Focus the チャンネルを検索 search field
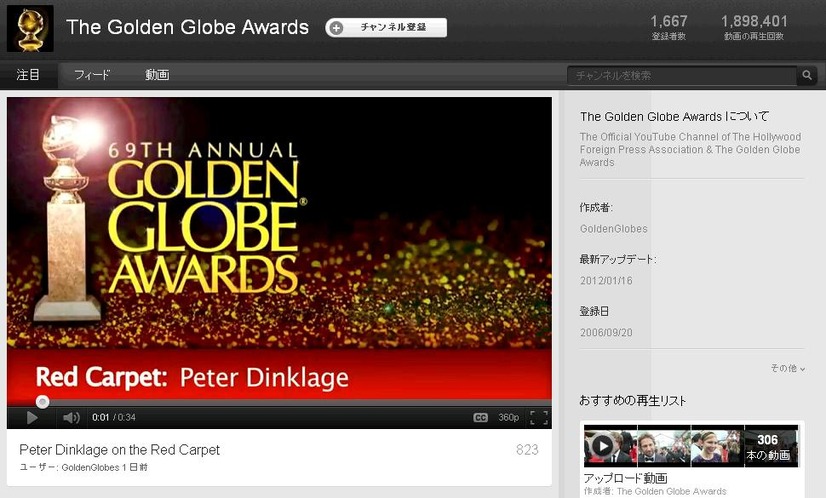 682,75
